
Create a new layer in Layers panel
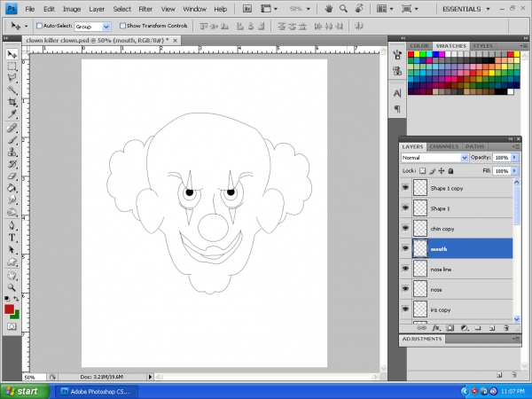492,328
